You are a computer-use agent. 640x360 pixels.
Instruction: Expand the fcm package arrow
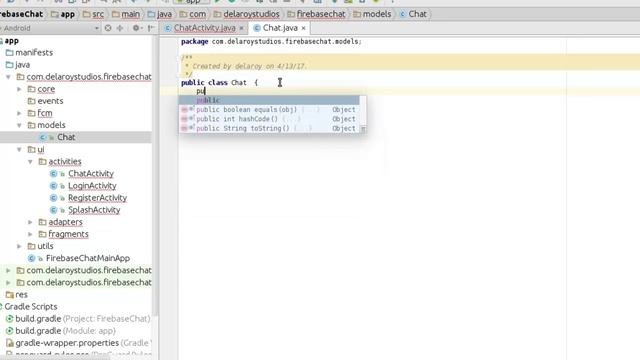coord(19,113)
